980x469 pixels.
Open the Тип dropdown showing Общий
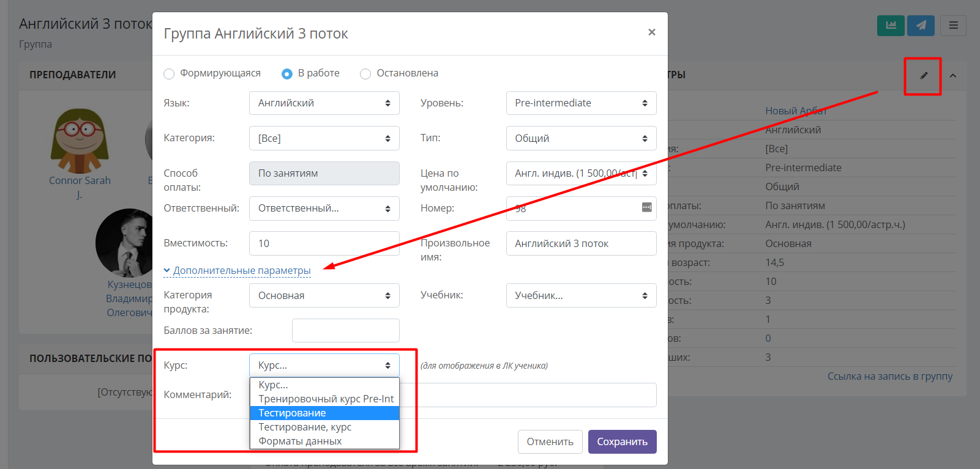pos(582,138)
